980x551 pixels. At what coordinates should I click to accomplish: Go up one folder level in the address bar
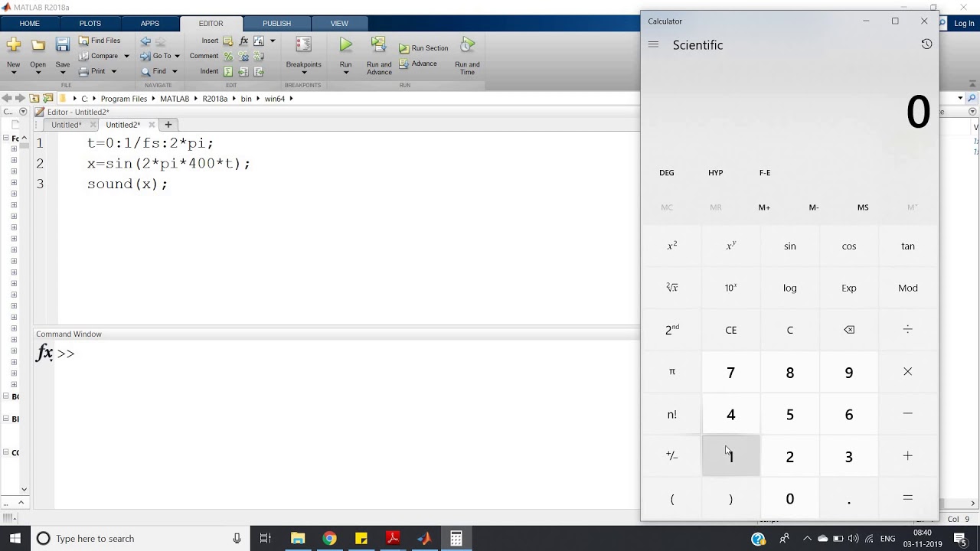click(34, 99)
